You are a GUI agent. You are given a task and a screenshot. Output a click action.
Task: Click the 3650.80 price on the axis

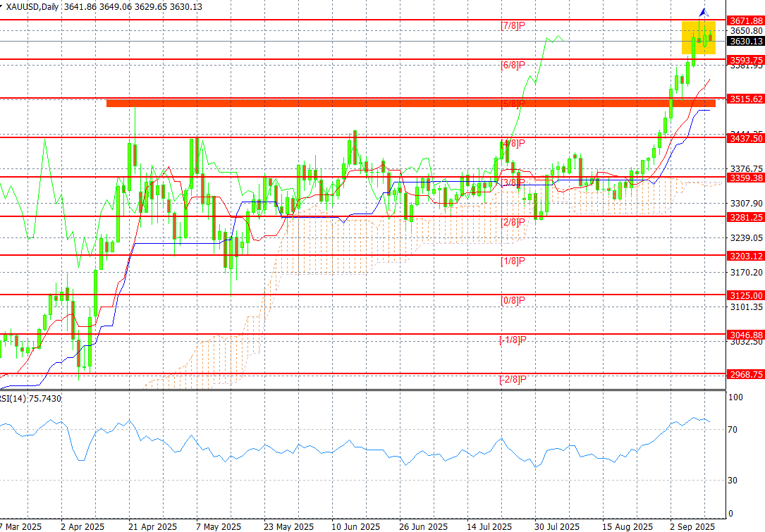(747, 31)
